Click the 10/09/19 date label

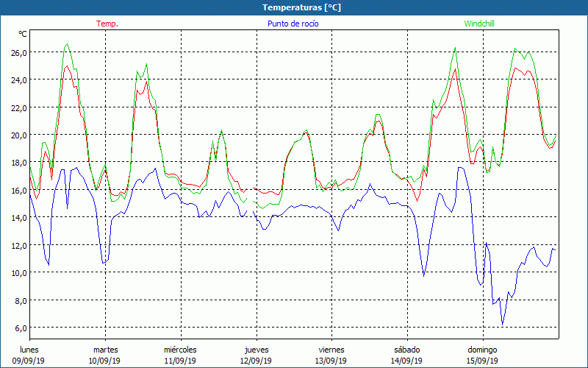pyautogui.click(x=104, y=361)
